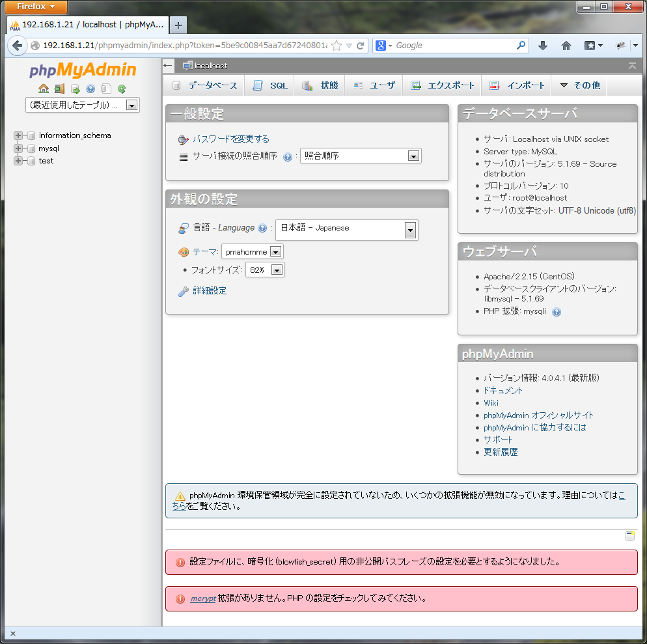Image resolution: width=647 pixels, height=644 pixels.
Task: Open the Wiki link
Action: 491,403
